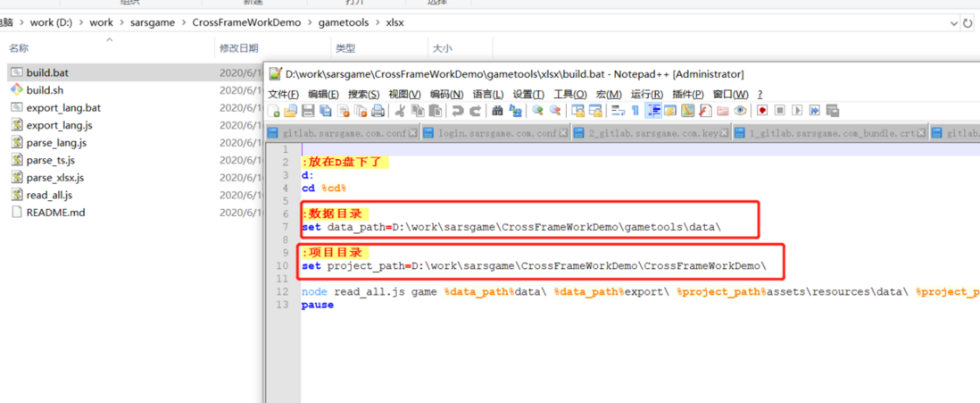Create a new file in Notepad++ toolbar
Viewport: 980px width, 403px height.
click(274, 111)
